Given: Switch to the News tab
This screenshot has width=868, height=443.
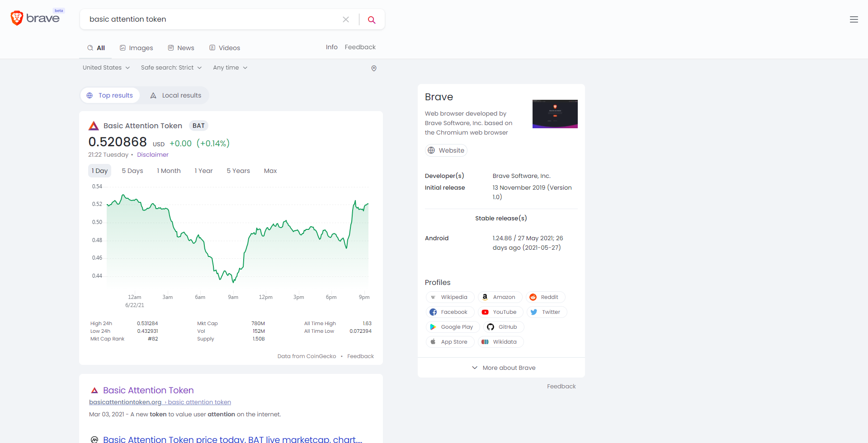Looking at the screenshot, I should click(x=181, y=48).
